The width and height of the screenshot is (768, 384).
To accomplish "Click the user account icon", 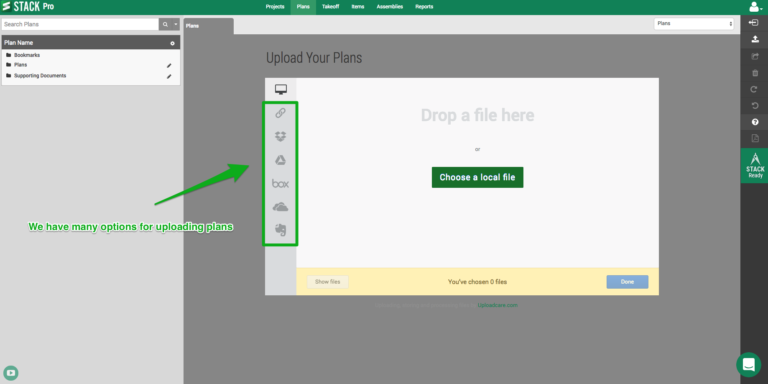I will (x=755, y=7).
